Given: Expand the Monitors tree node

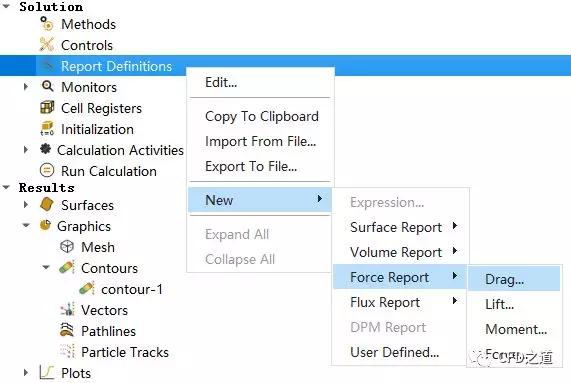Looking at the screenshot, I should tap(25, 87).
